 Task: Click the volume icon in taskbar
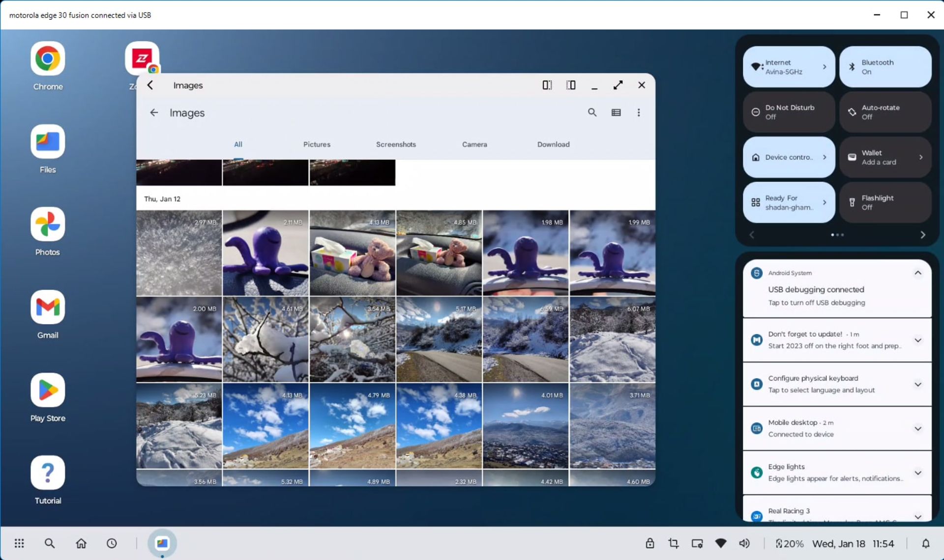pyautogui.click(x=744, y=543)
